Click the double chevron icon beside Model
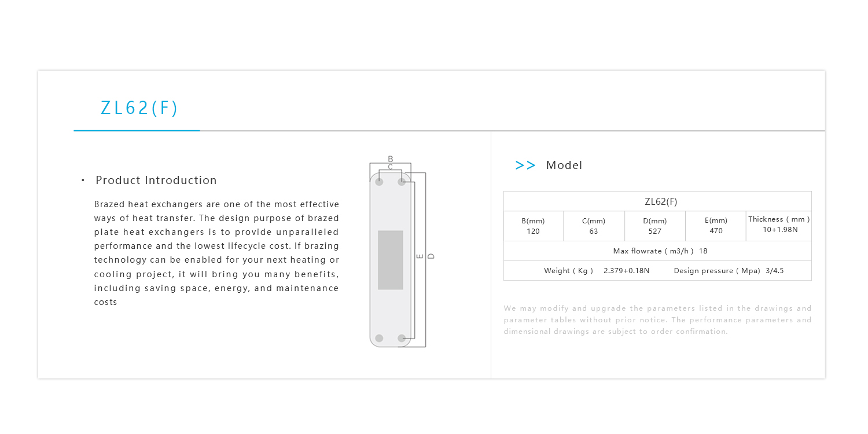The width and height of the screenshot is (868, 434). click(x=525, y=165)
